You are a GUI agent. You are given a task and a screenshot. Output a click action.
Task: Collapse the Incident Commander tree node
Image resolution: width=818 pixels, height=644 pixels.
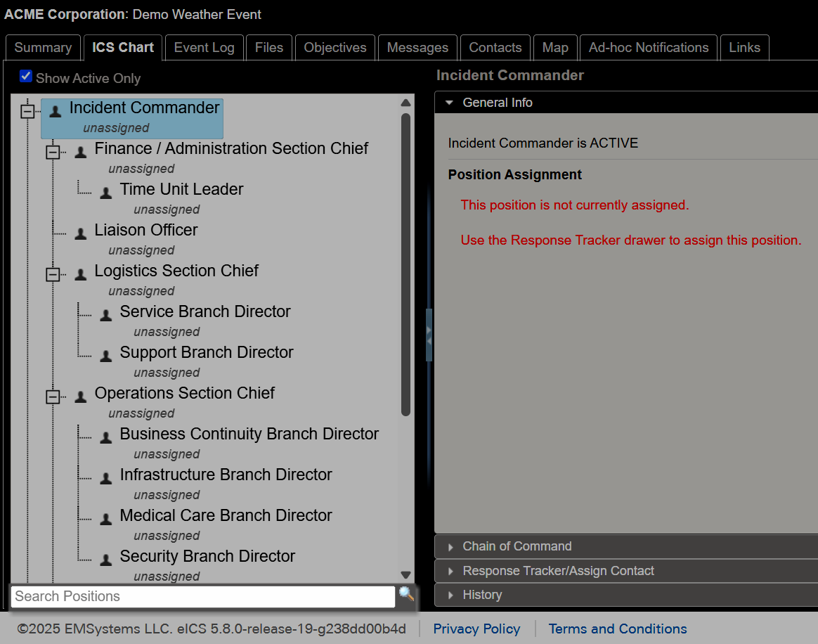(x=27, y=110)
